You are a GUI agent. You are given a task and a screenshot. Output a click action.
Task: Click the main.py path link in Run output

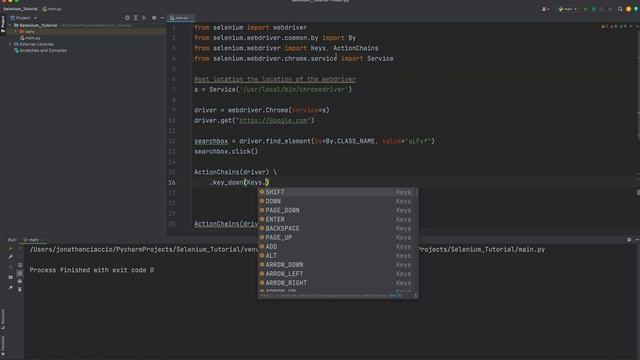(482, 249)
